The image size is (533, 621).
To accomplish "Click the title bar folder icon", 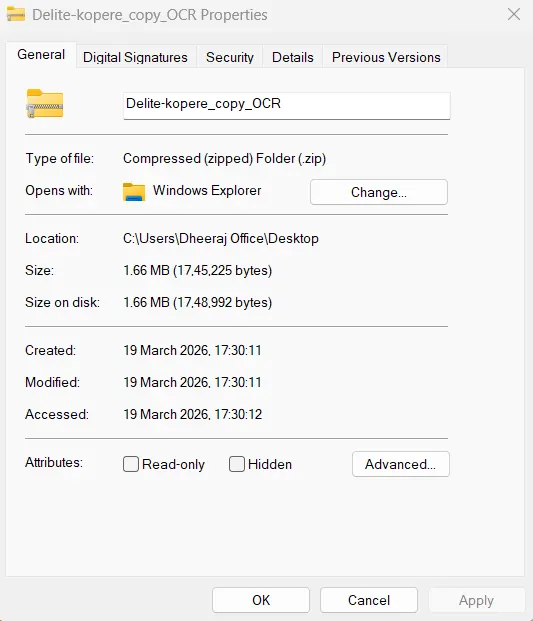I will [16, 14].
